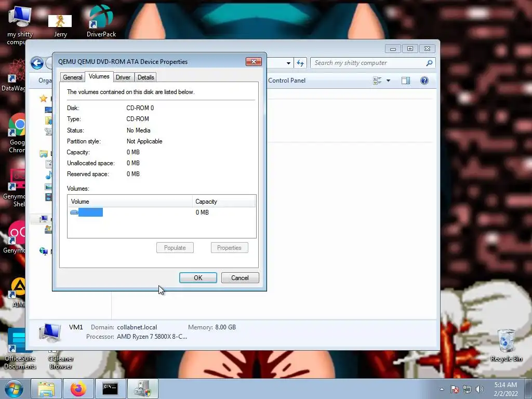Click the volume Properties button
Screen dimensions: 532x399
click(x=229, y=248)
